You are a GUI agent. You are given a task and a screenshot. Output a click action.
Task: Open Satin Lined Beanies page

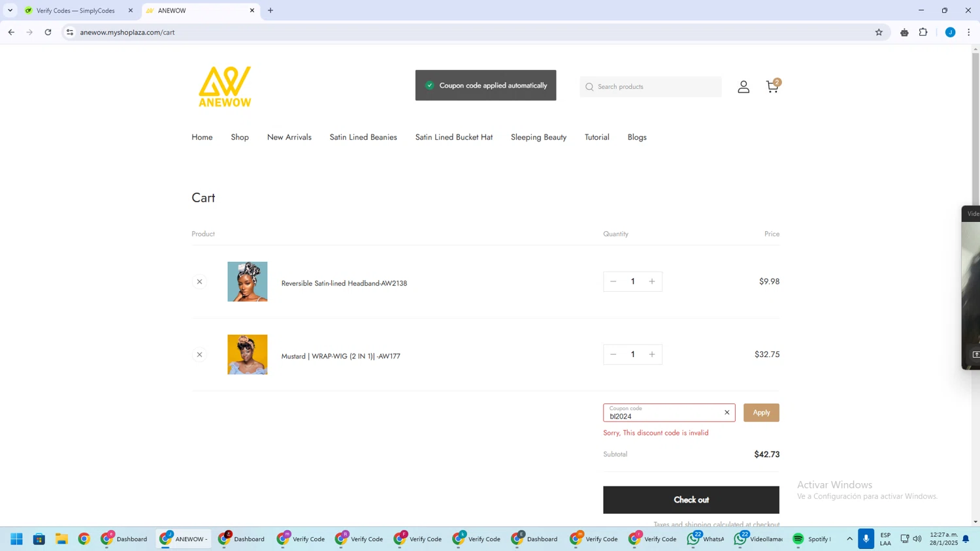coord(363,137)
